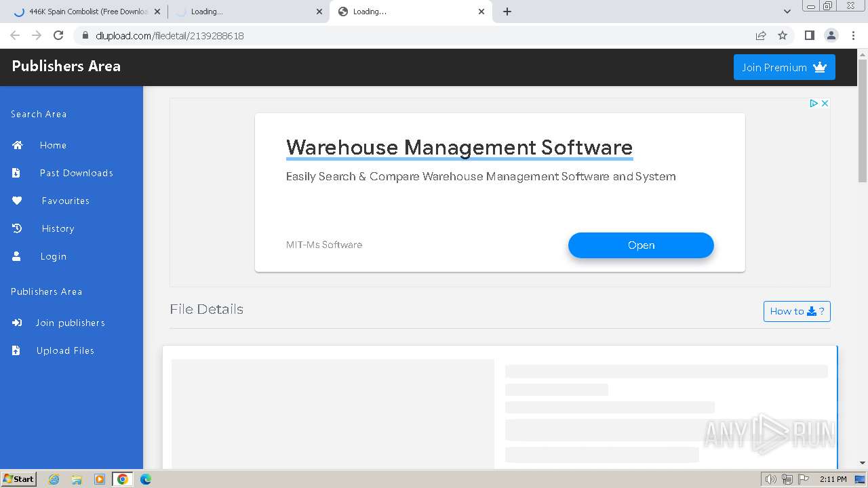Viewport: 868px width, 488px height.
Task: Close the active Loading tab
Action: [481, 12]
